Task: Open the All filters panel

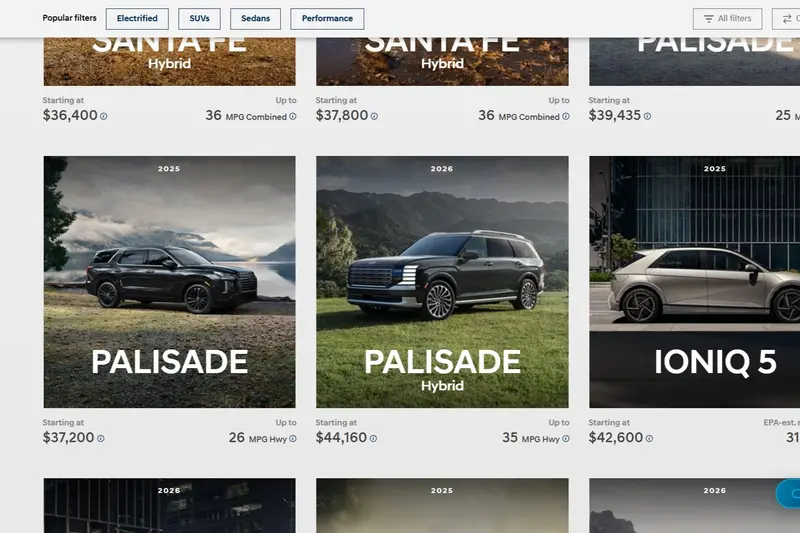Action: click(728, 19)
